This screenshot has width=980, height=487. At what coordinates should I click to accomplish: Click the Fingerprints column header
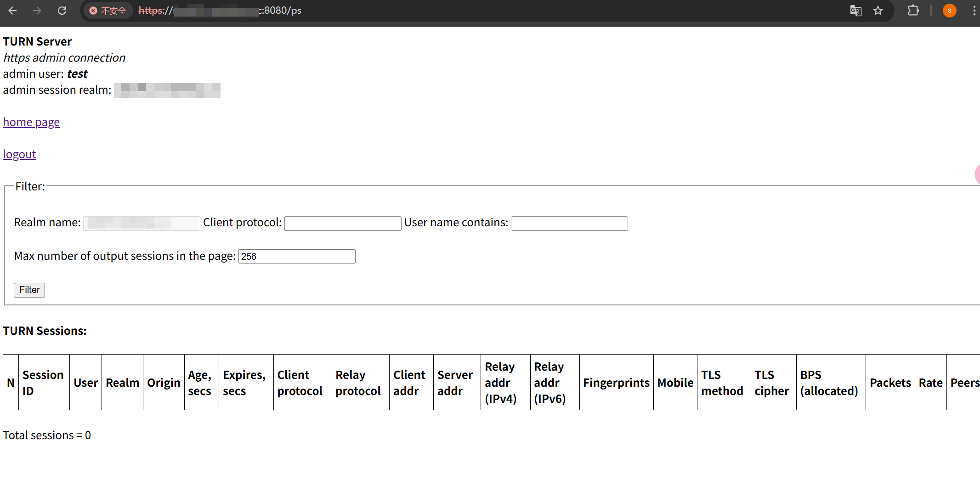(616, 383)
